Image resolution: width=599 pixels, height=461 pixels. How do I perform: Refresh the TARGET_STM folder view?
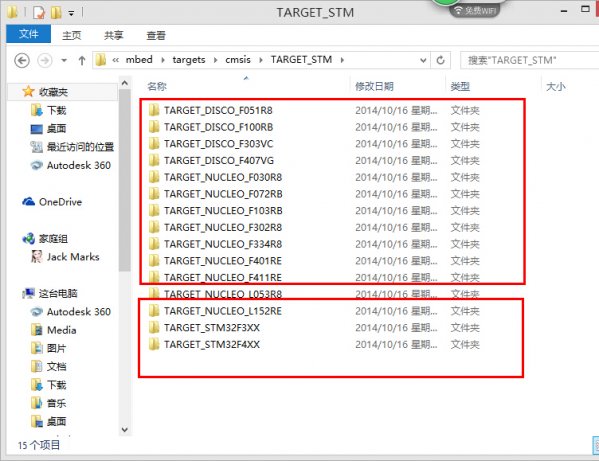[x=440, y=60]
